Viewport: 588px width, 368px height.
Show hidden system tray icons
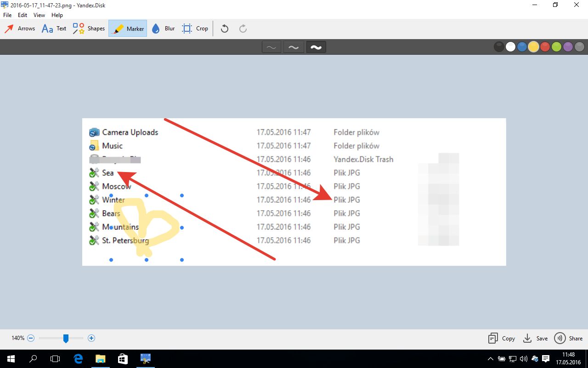(x=491, y=359)
